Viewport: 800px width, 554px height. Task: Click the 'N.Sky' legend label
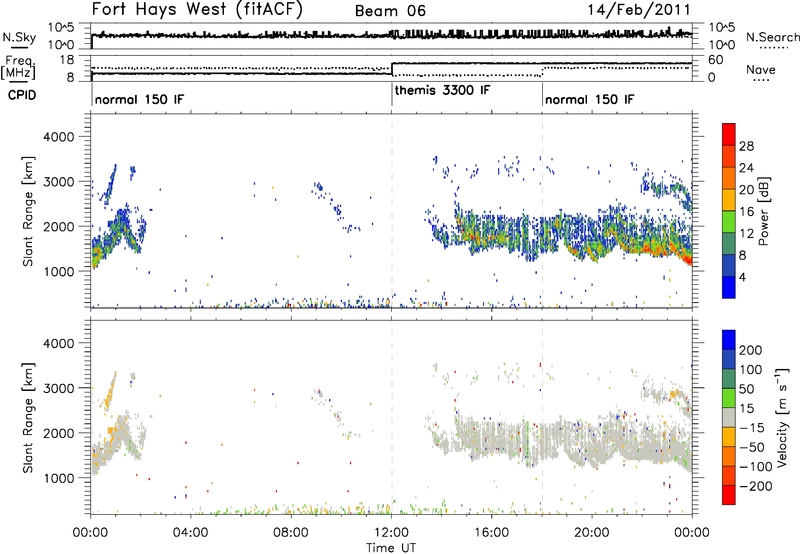(x=19, y=37)
